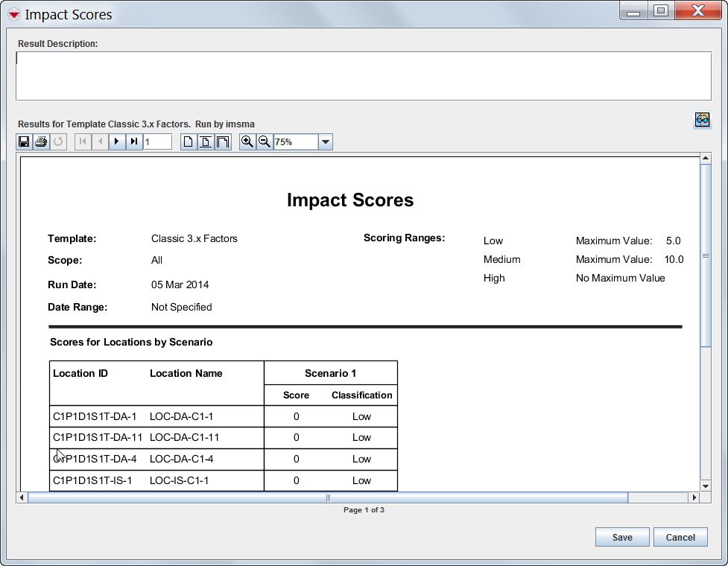
Task: Click the vertical scrollbar down arrow
Action: pos(706,486)
